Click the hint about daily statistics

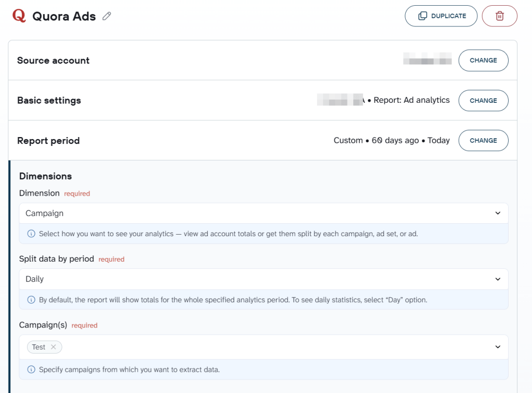pyautogui.click(x=233, y=300)
